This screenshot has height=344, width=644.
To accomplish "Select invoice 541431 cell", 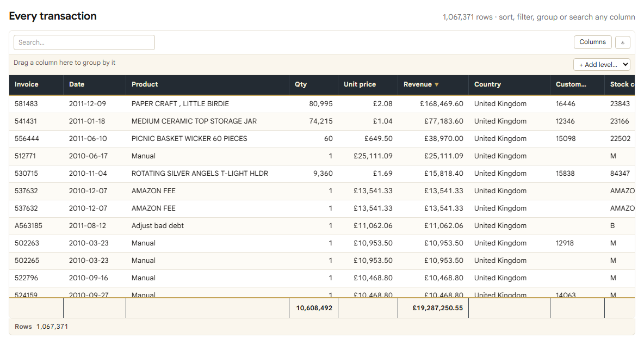I will coord(36,121).
